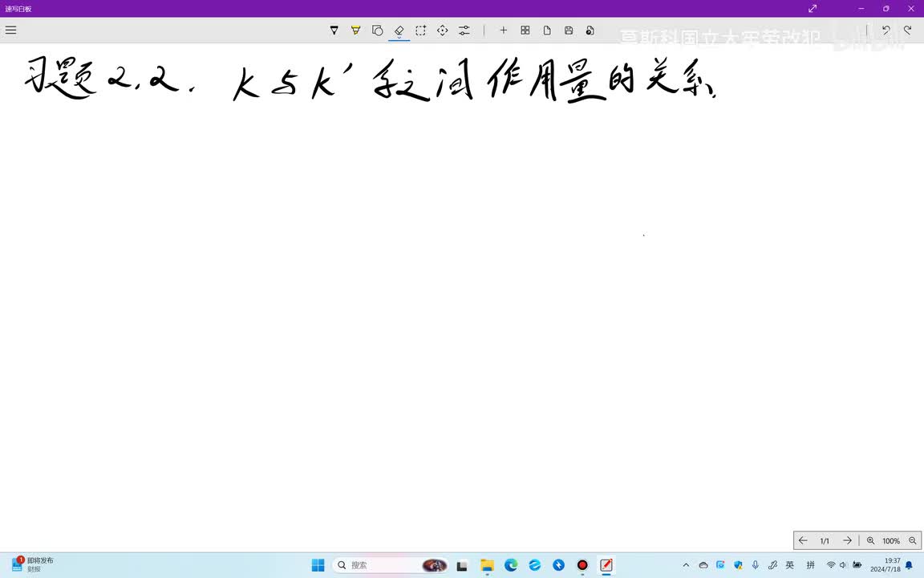Image resolution: width=924 pixels, height=578 pixels.
Task: Open the 即将发布 news widget
Action: coord(33,564)
